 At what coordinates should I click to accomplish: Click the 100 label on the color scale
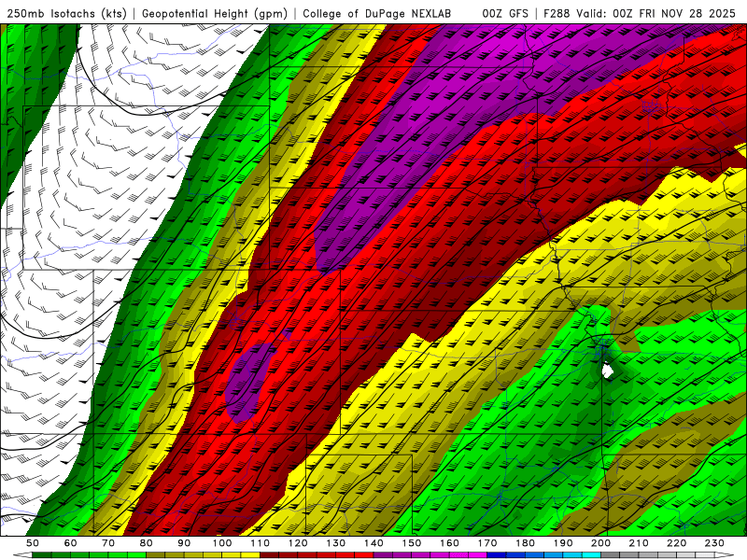tap(222, 543)
